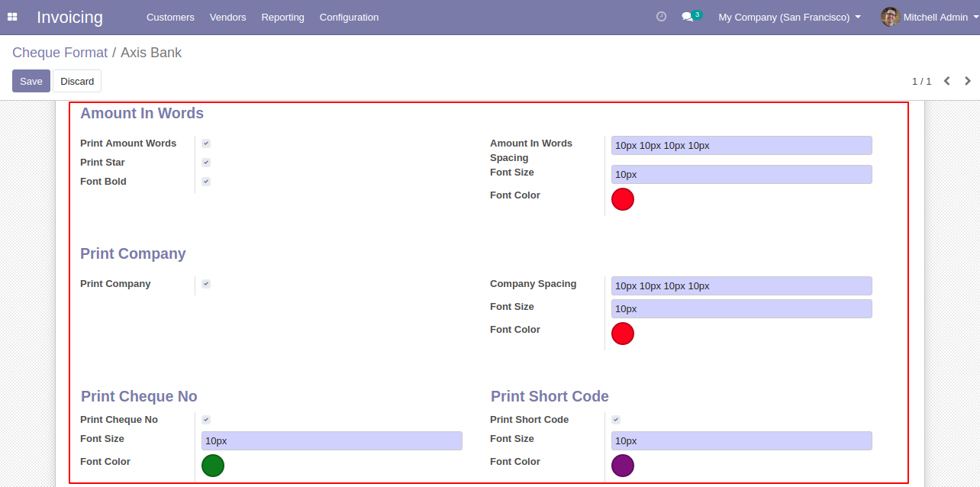Expand My Company (San Francisco) dropdown

pyautogui.click(x=789, y=17)
